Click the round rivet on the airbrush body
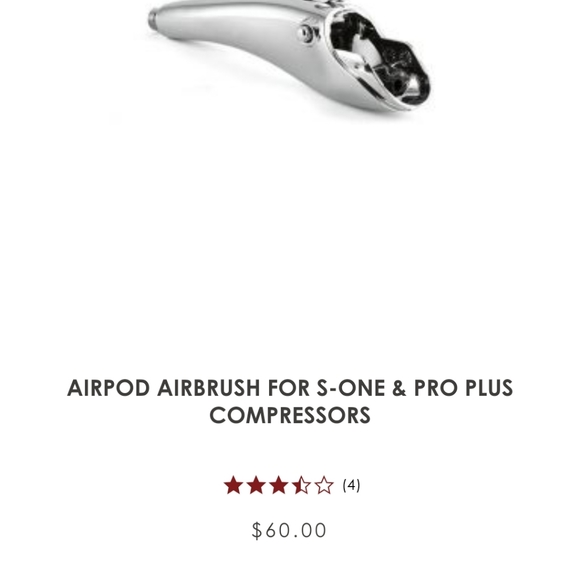The height and width of the screenshot is (580, 580). point(305,34)
